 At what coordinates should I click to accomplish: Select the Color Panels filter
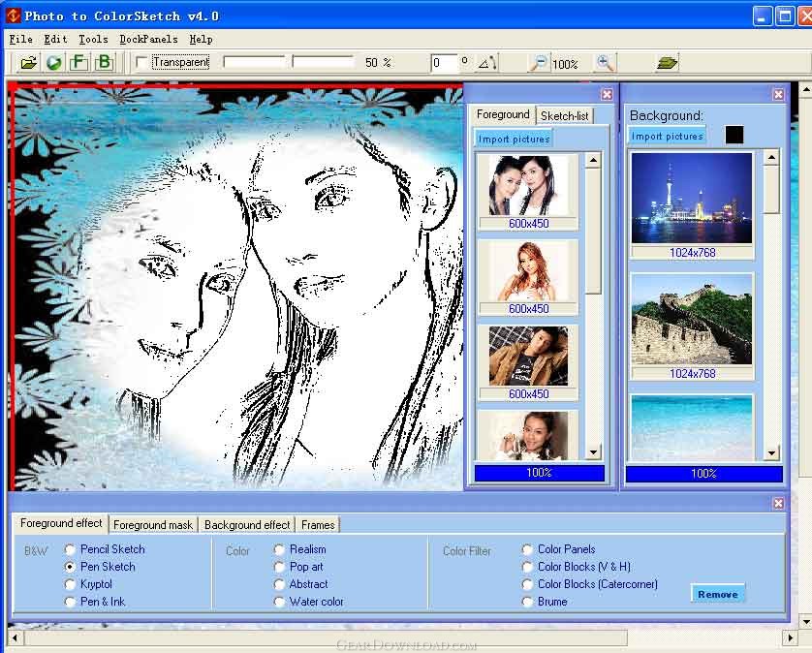tap(527, 549)
